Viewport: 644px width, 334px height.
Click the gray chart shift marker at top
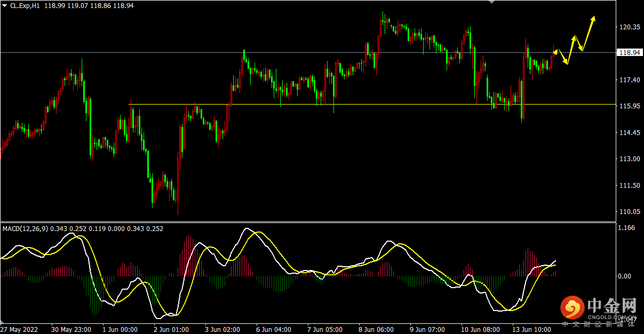pos(492,3)
